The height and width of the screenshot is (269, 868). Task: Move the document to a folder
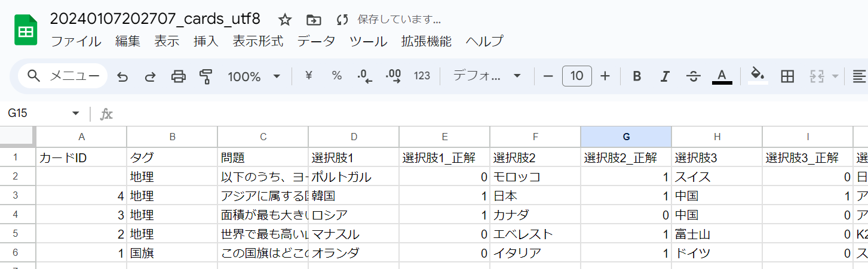(314, 20)
